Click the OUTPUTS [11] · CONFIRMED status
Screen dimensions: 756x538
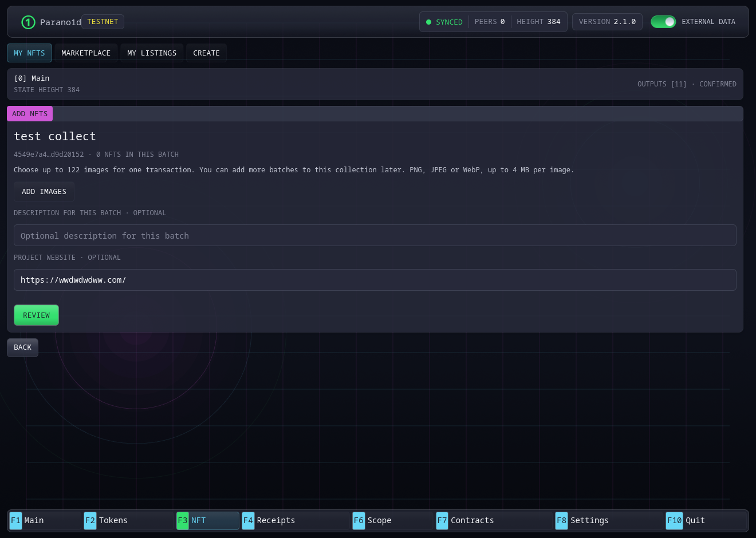[x=687, y=84]
